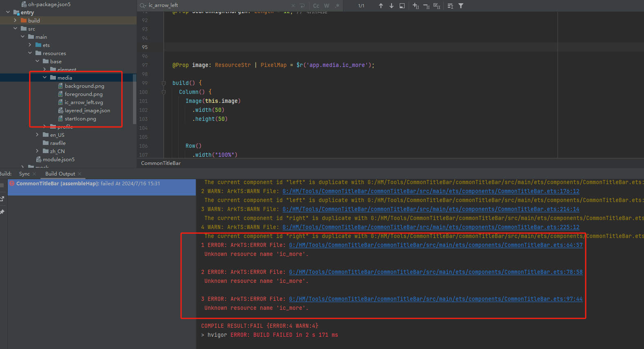This screenshot has width=644, height=349.
Task: Collapse the main folder
Action: click(x=22, y=37)
